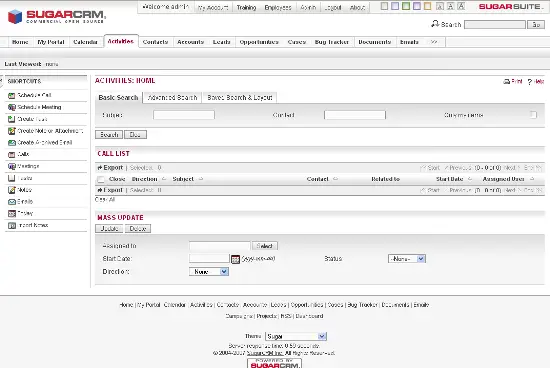550x368 pixels.
Task: Sort by Direction column arrow
Action: (x=164, y=179)
